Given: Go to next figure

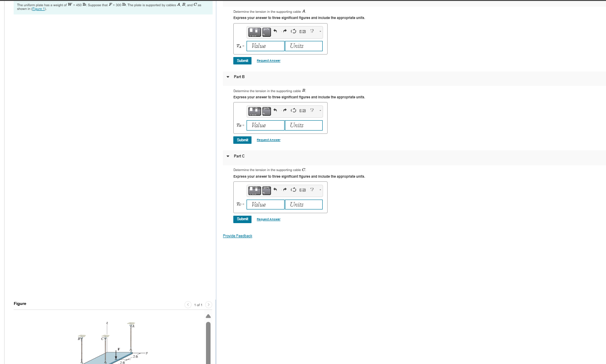Looking at the screenshot, I should coord(208,305).
